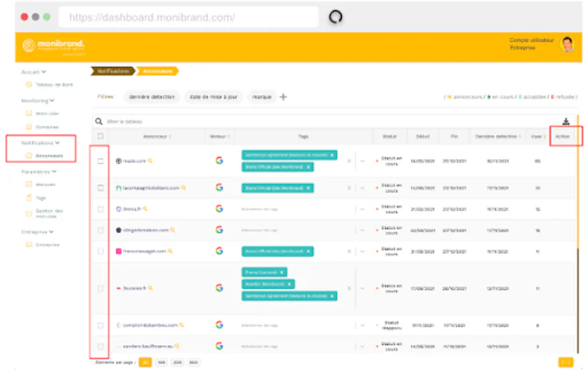Go to the Notifications breadcrumb
This screenshot has width=588, height=373.
coord(113,71)
